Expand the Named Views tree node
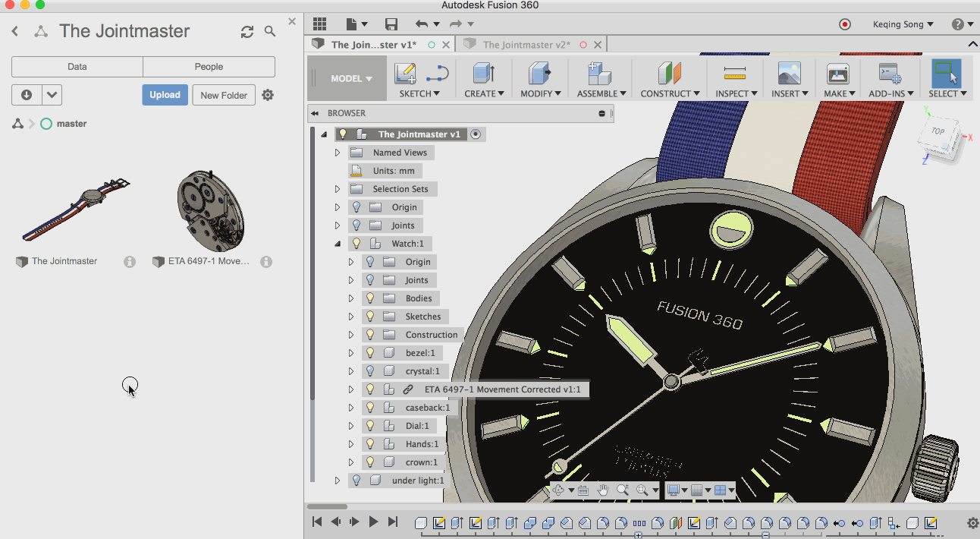The height and width of the screenshot is (539, 980). point(338,153)
